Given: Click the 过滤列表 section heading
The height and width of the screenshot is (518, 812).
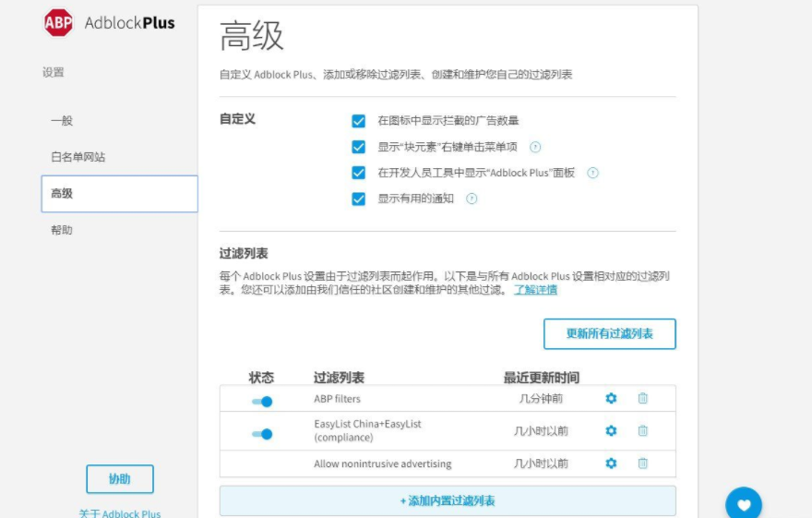Looking at the screenshot, I should pos(244,254).
